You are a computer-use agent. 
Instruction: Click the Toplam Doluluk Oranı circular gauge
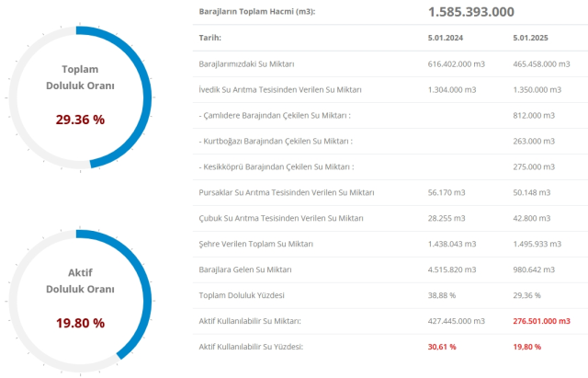81,97
